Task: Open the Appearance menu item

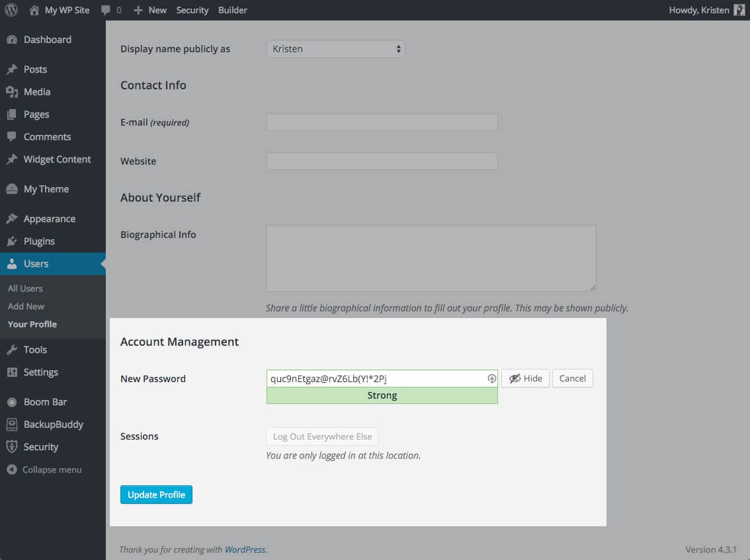Action: pyautogui.click(x=53, y=219)
